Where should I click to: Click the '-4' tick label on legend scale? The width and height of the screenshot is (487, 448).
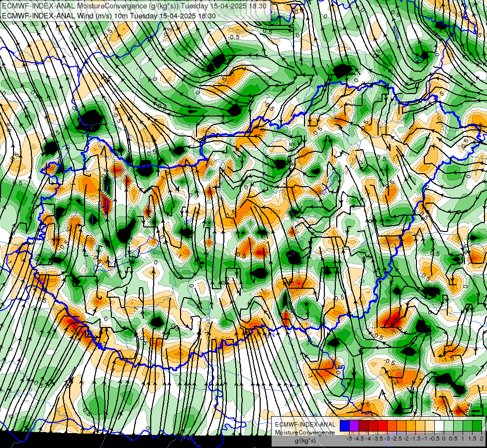[x=368, y=439]
